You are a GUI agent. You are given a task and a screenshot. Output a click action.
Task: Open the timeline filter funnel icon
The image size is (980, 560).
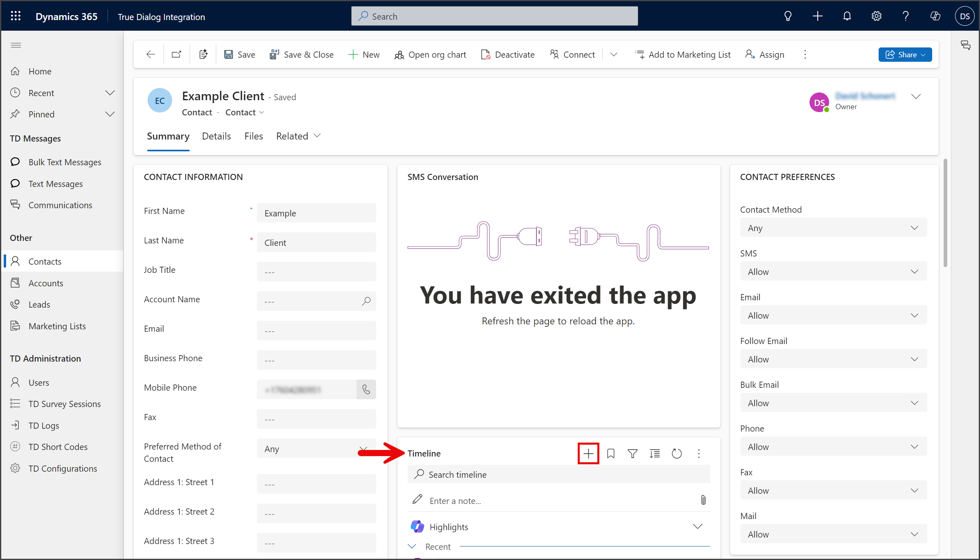(x=632, y=453)
